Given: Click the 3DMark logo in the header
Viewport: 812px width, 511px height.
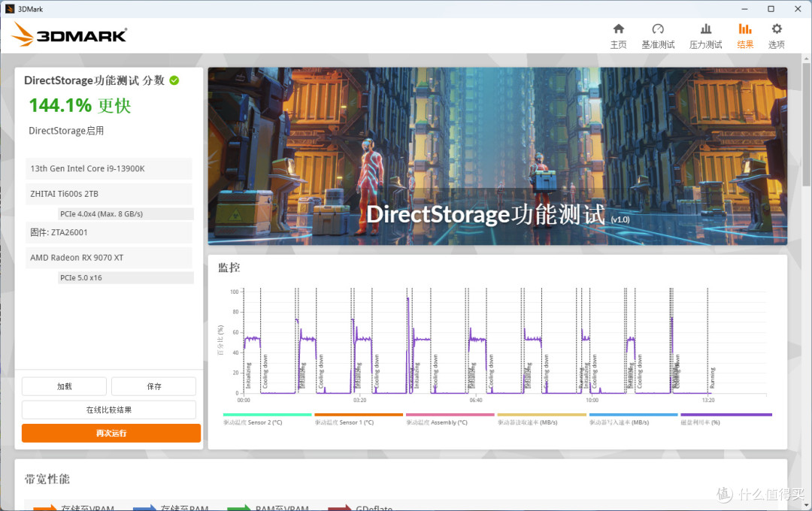Looking at the screenshot, I should point(69,35).
